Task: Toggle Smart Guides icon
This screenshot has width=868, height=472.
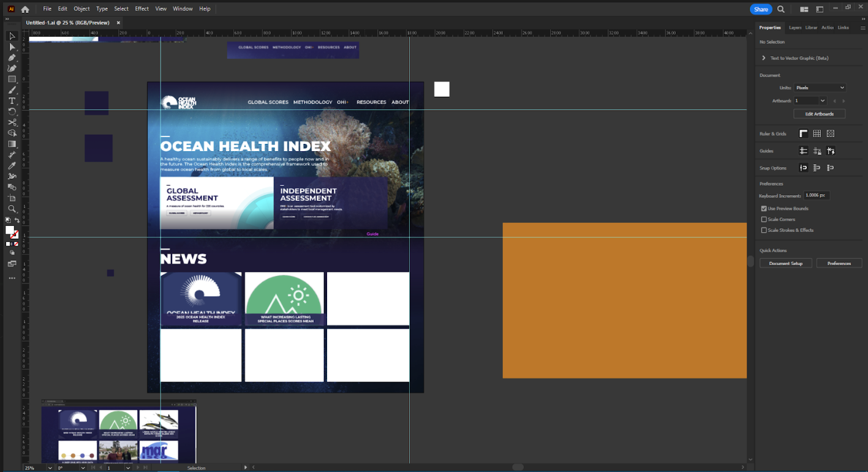Action: pos(831,151)
